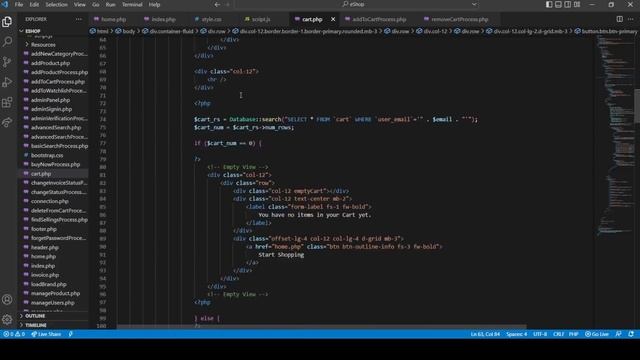Open command center search dropdown

474,4
